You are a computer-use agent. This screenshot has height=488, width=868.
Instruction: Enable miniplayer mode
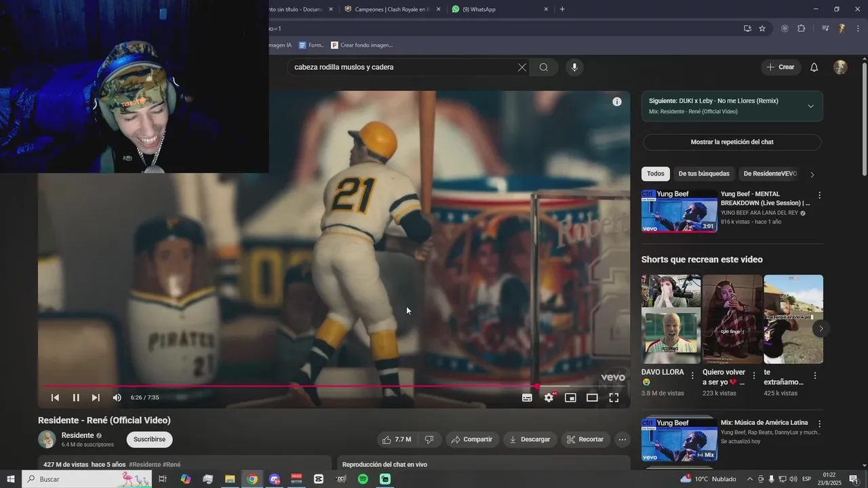[x=570, y=398]
